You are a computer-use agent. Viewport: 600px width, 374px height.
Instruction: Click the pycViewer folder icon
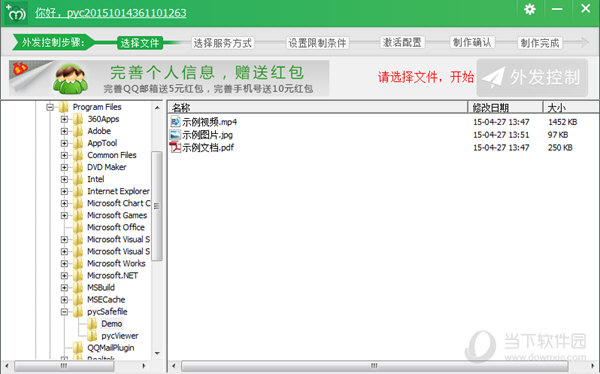click(92, 336)
